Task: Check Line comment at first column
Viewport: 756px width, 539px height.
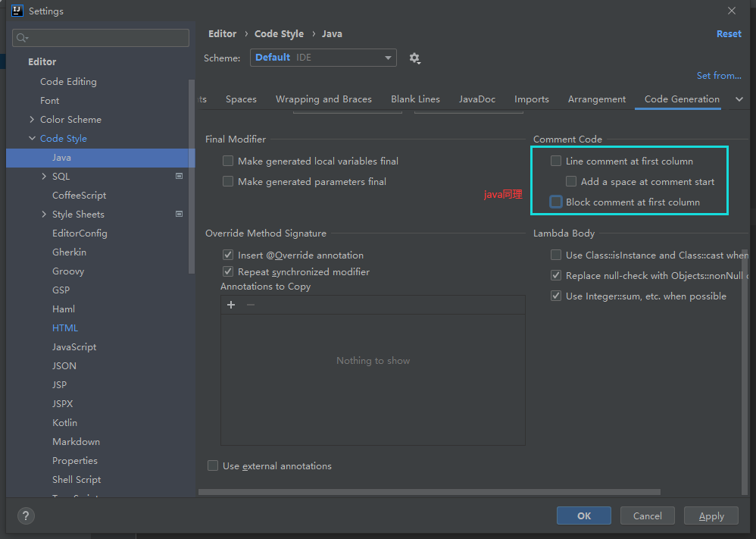Action: coord(556,161)
